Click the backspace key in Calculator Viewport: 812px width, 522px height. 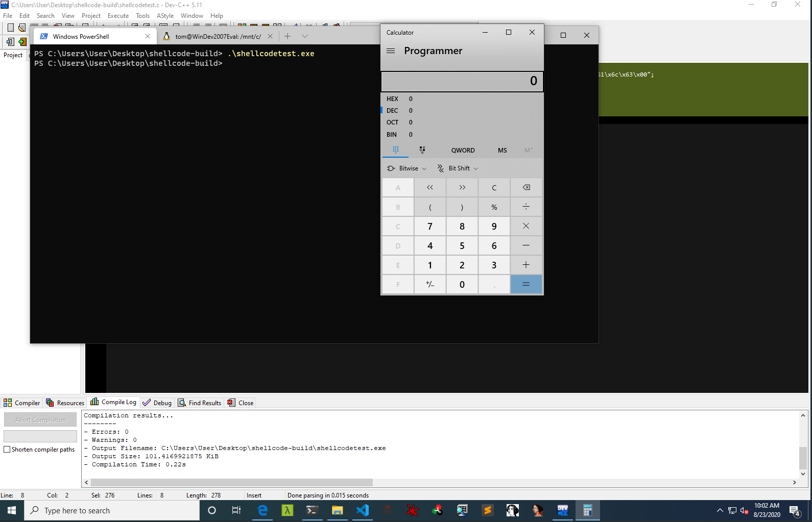tap(526, 187)
